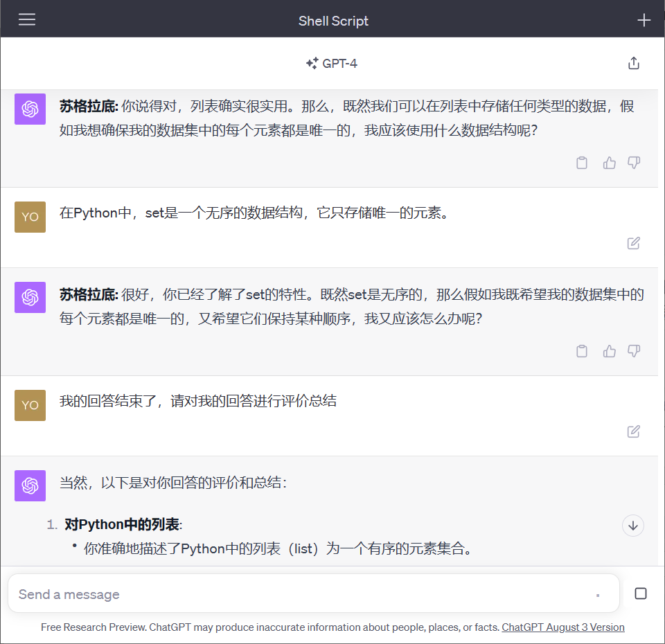Dislike the first Socrates message

tap(633, 162)
